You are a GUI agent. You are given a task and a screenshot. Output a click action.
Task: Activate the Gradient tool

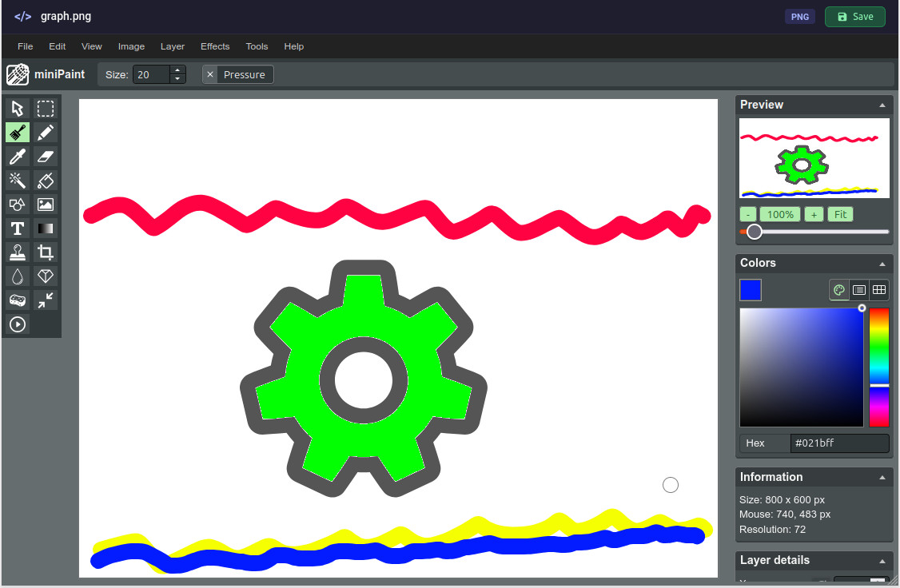point(46,229)
